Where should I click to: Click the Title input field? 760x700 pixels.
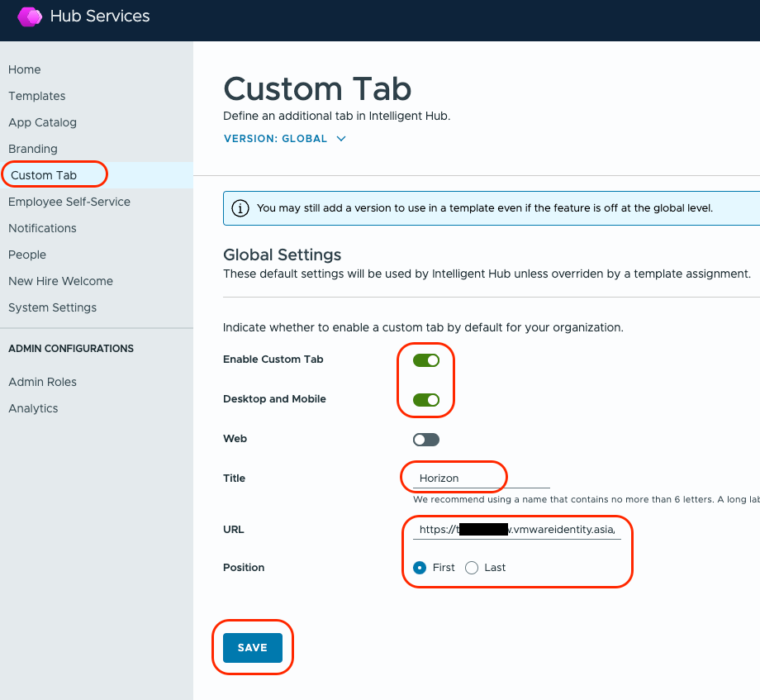tap(481, 479)
